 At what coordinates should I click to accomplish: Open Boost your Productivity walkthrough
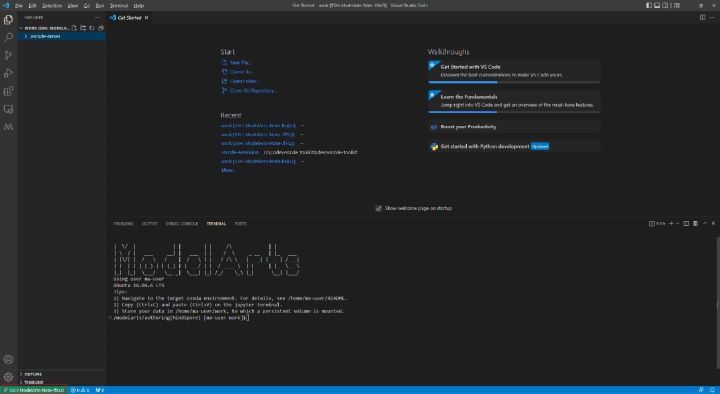click(x=514, y=127)
